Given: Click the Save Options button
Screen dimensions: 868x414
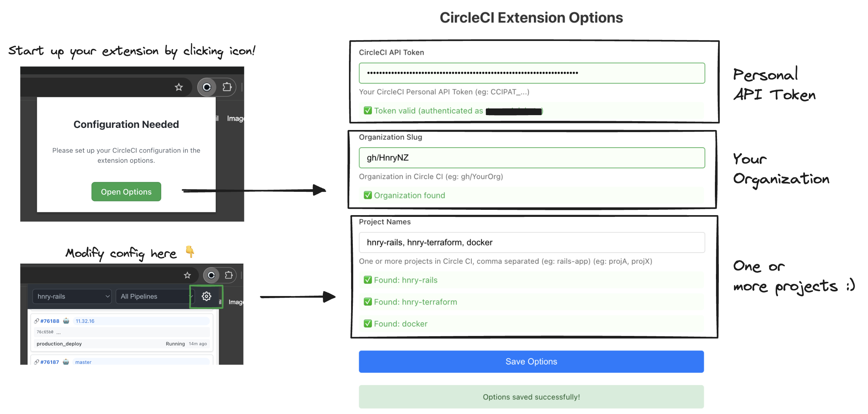Looking at the screenshot, I should 531,361.
